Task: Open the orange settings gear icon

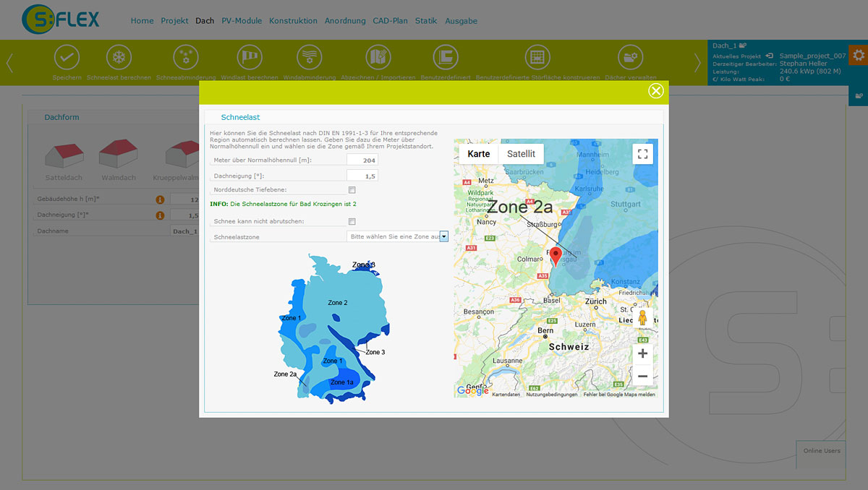Action: [859, 56]
